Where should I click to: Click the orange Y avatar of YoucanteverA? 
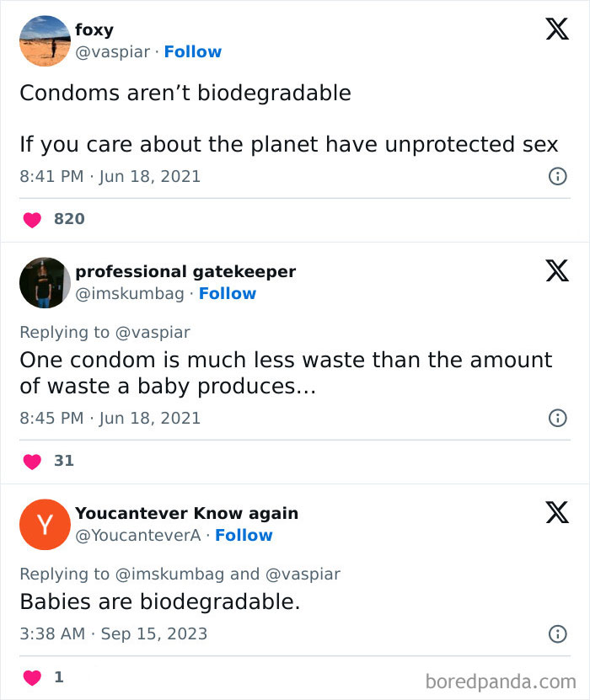point(44,524)
